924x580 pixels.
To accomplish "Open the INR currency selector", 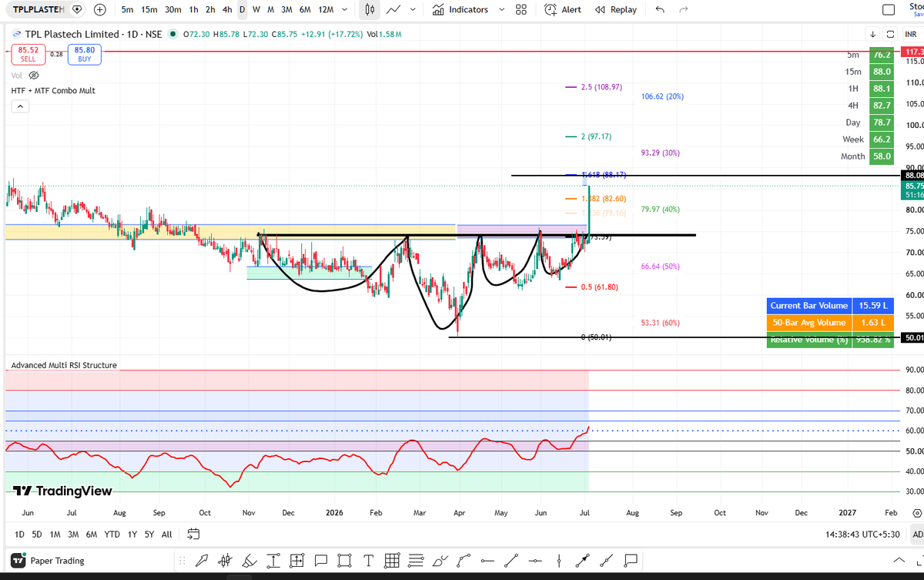I will pos(911,34).
